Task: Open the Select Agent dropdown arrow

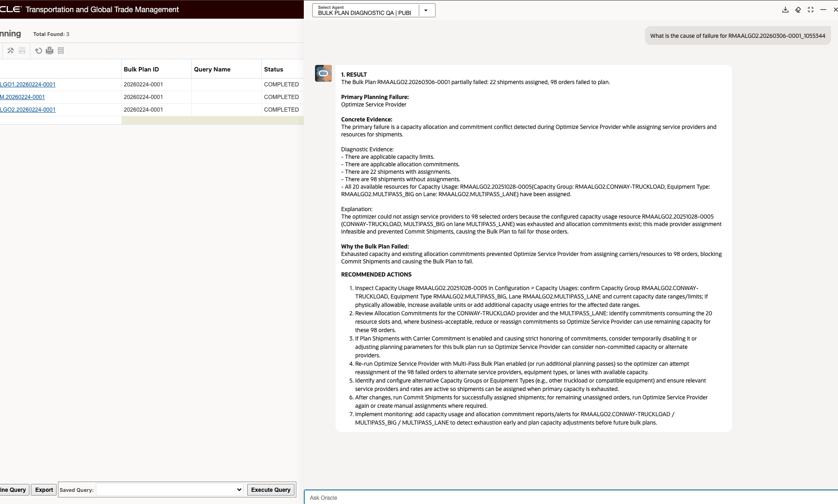Action: (x=426, y=10)
